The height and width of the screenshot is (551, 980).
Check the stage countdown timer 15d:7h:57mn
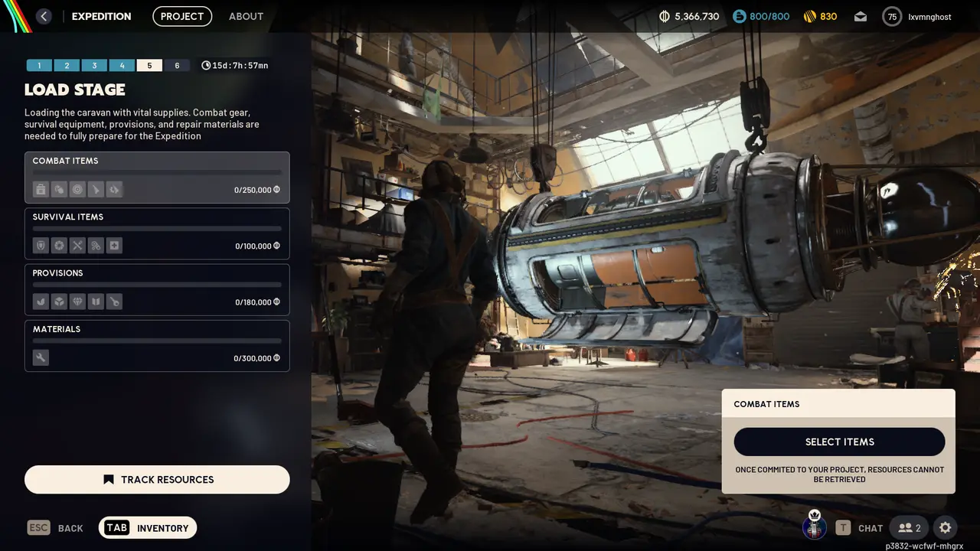coord(235,66)
